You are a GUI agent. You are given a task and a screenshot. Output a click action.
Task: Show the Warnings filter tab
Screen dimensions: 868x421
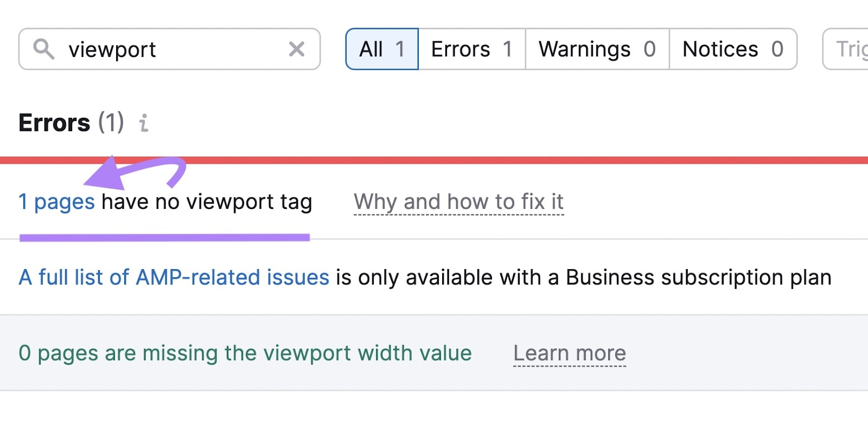pos(597,49)
